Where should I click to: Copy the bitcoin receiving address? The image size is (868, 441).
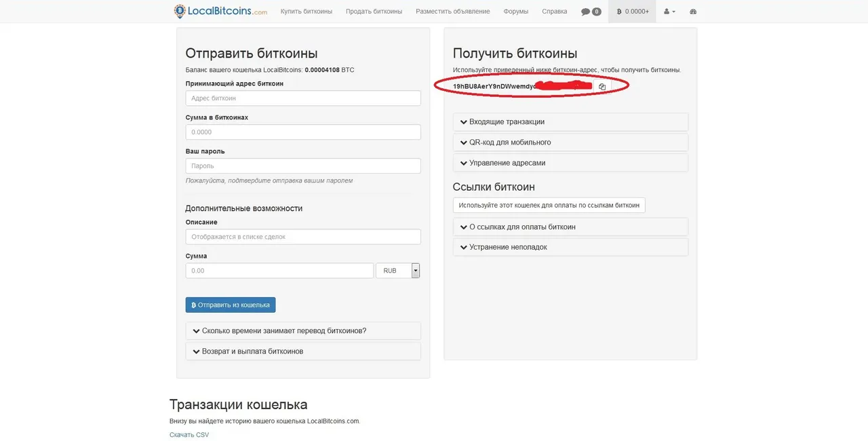click(602, 87)
